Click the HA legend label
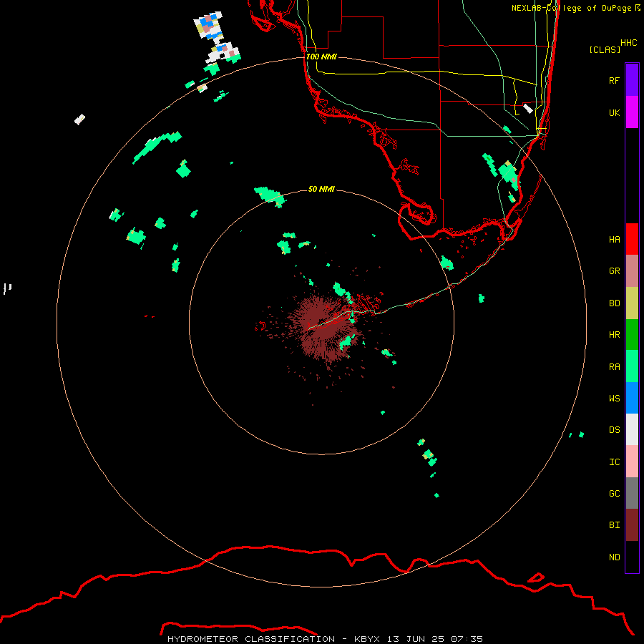This screenshot has height=644, width=644. coord(614,239)
